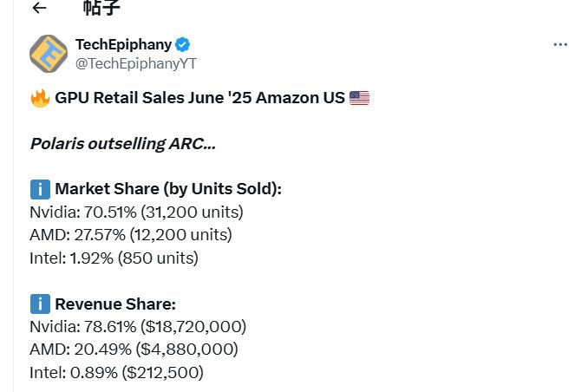Click the blue verified badge

coord(184,44)
